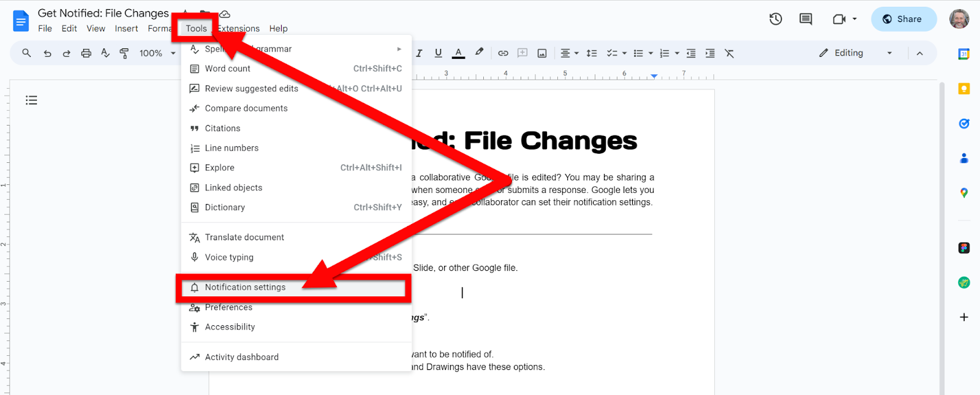Viewport: 980px width, 395px height.
Task: Open line and paragraph spacing
Action: 592,53
